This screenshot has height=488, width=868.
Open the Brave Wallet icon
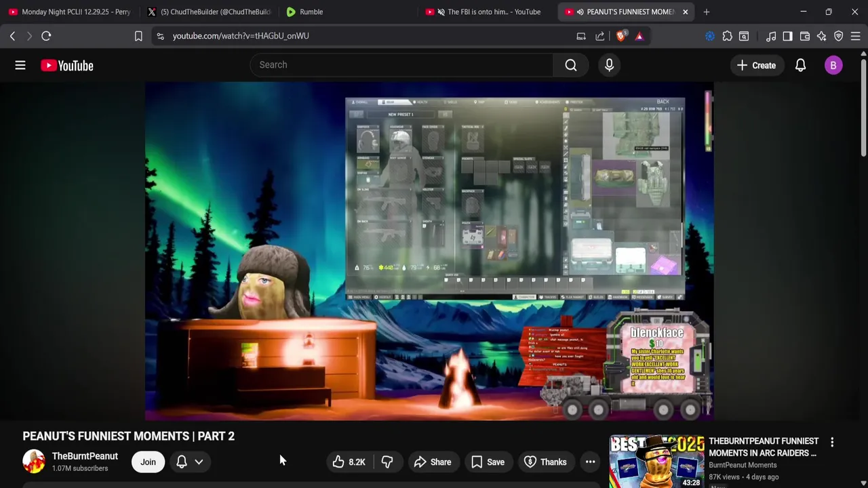(805, 36)
